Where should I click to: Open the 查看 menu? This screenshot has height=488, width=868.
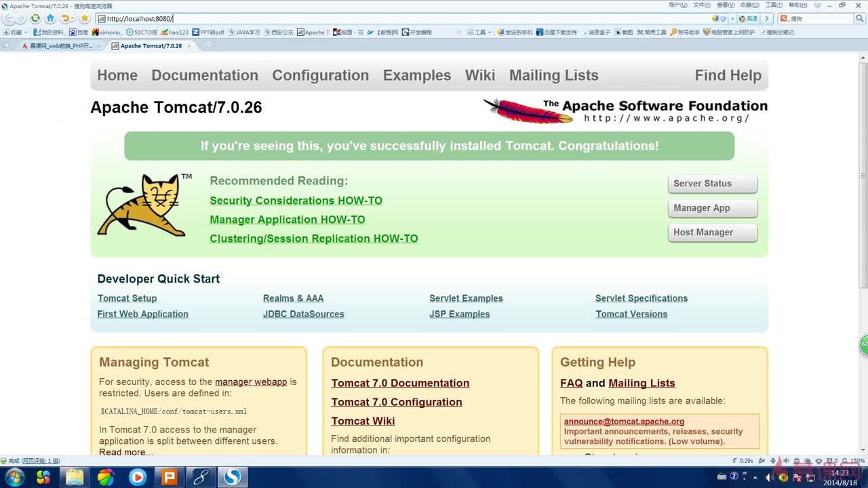726,5
